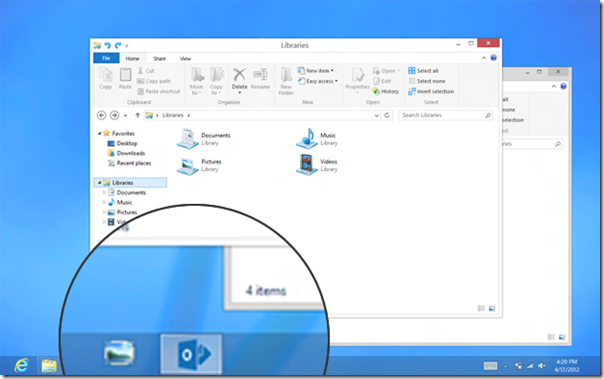Click the Paste clipboard icon
Image resolution: width=604 pixels, height=379 pixels.
coord(125,79)
